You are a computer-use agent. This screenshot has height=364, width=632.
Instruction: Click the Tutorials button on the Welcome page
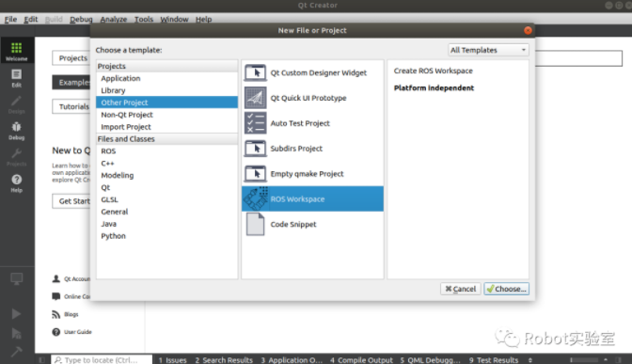click(x=71, y=106)
